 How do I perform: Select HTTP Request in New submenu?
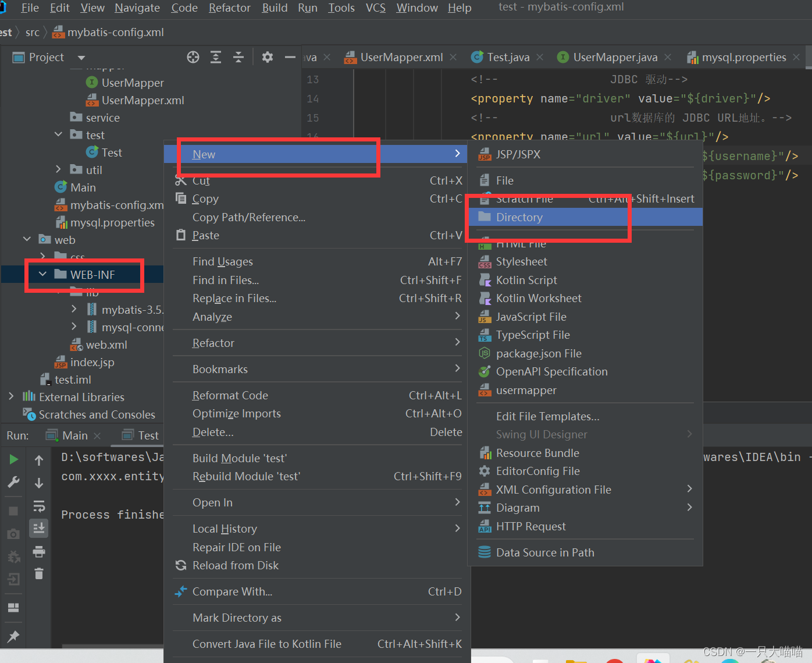click(x=585, y=526)
